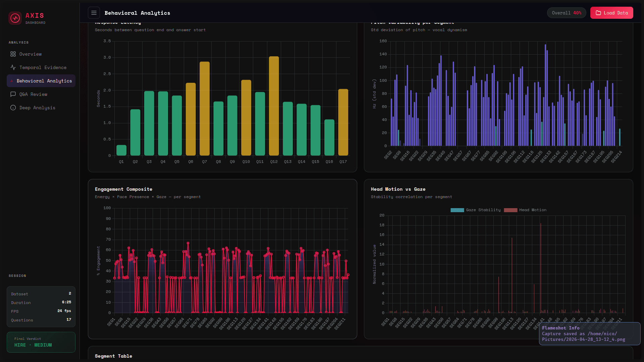The image size is (644, 362).
Task: Click the "Segment Table" heading
Action: pos(113,356)
